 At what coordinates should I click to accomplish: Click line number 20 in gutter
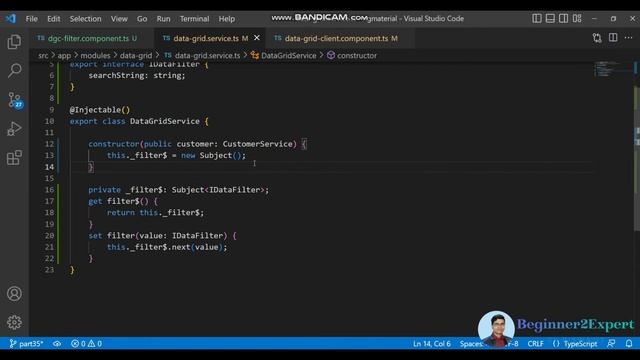[49, 236]
